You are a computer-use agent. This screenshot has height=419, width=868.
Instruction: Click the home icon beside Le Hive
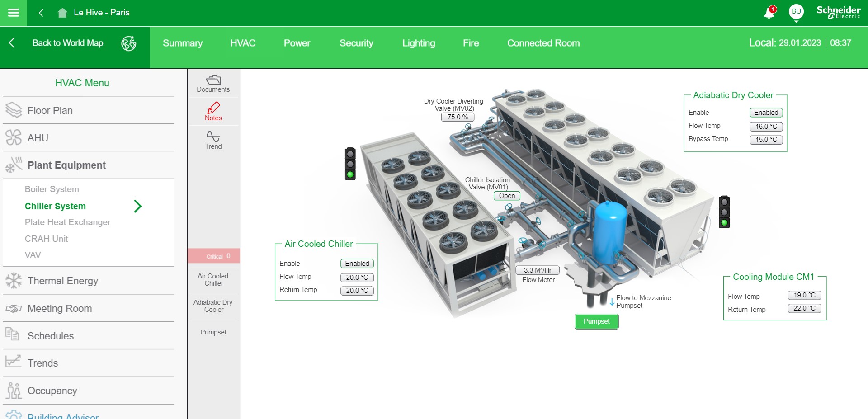pyautogui.click(x=62, y=13)
